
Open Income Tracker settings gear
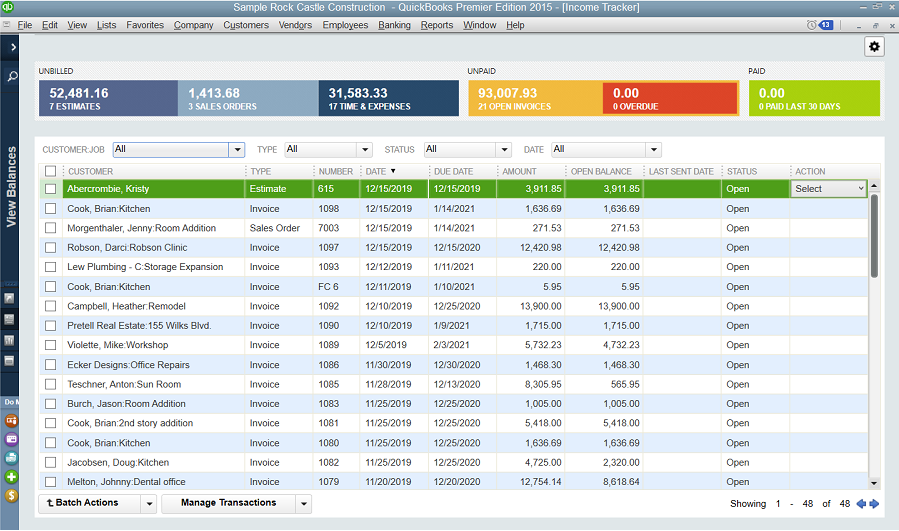(874, 46)
